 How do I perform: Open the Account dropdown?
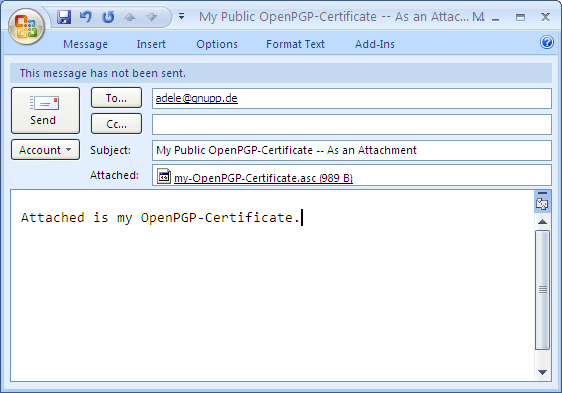[x=46, y=150]
